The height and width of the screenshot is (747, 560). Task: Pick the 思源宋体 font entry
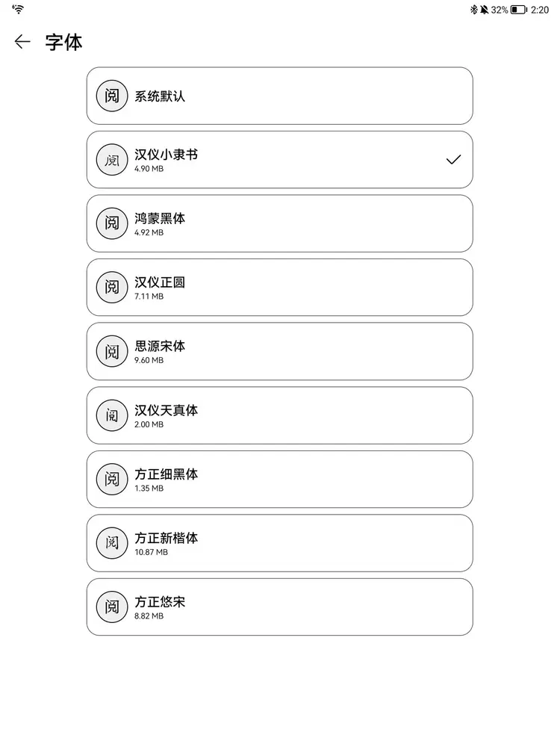coord(279,351)
